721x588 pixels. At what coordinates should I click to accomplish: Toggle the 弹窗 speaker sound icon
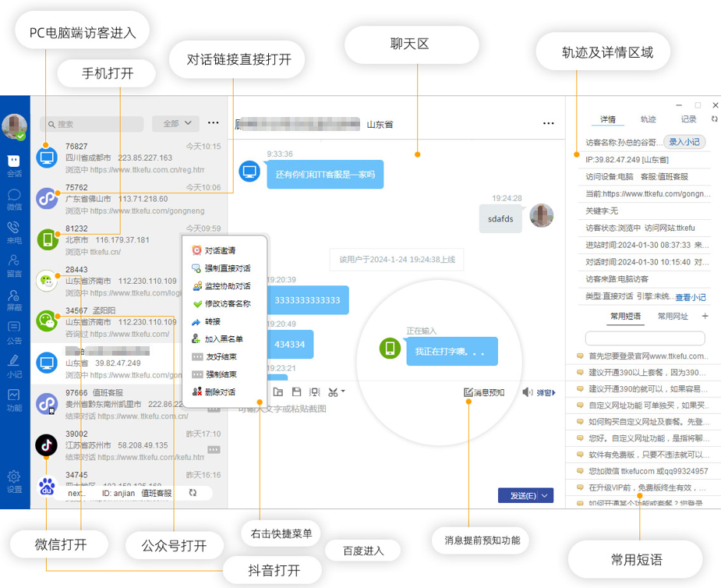click(528, 391)
